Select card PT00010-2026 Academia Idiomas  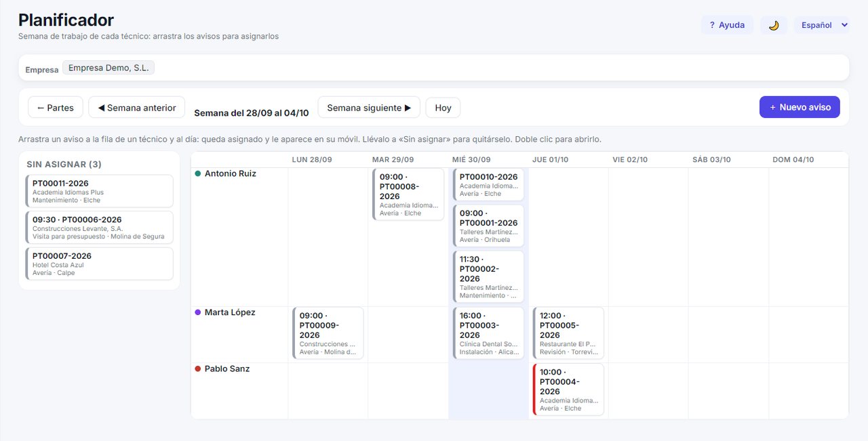coord(488,185)
